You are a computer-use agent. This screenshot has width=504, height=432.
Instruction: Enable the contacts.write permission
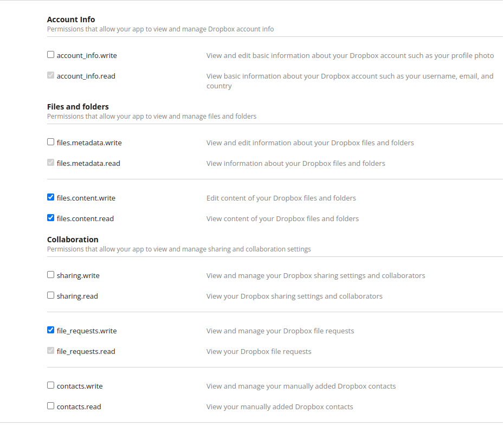(50, 385)
